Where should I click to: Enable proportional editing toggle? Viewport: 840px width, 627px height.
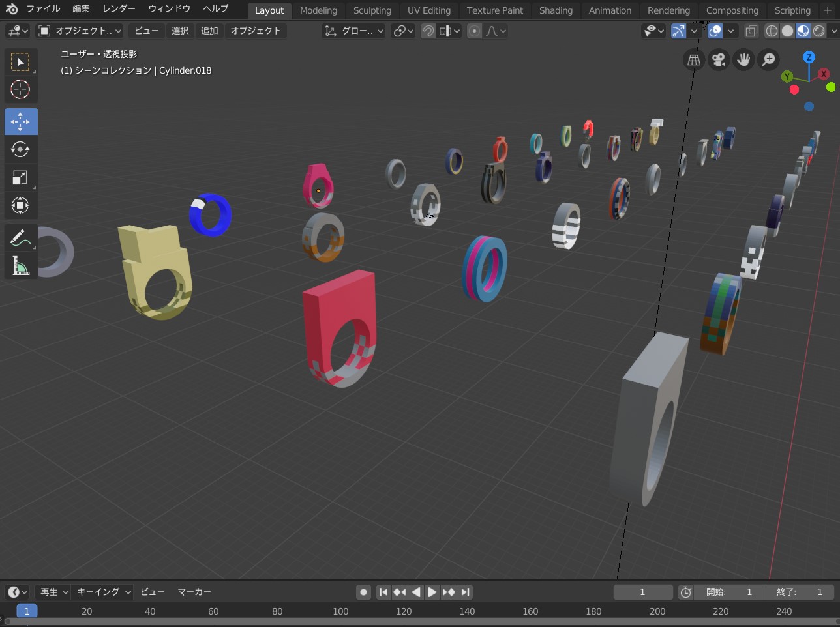click(475, 31)
